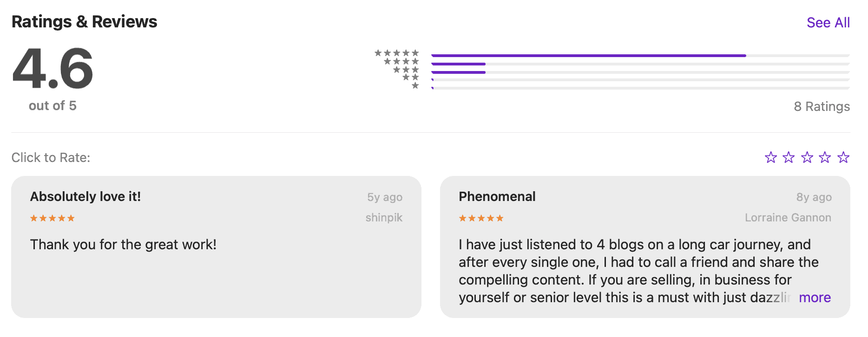Click the orange stars on shinpik's review
Viewport: 868px width, 337px height.
(x=52, y=218)
